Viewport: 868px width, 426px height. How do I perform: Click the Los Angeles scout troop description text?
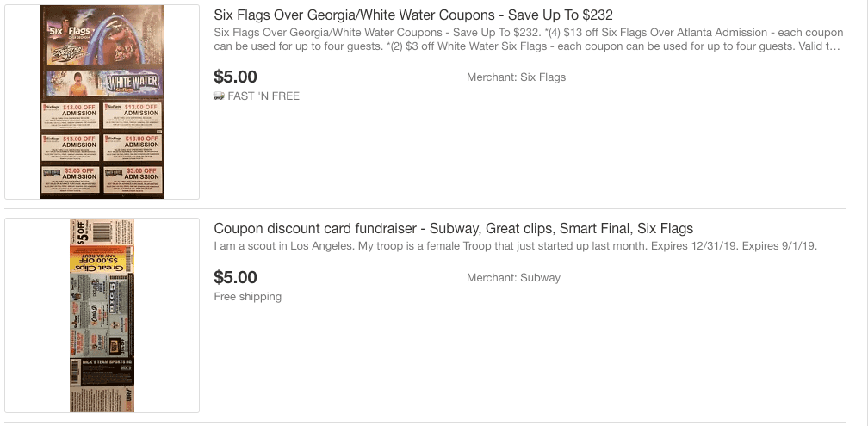click(x=515, y=247)
